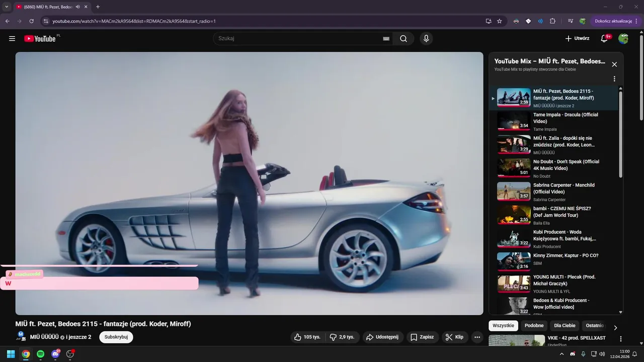Play Tame Impala - Dracula from playlist
Viewport: 644px width, 362px height.
(553, 122)
